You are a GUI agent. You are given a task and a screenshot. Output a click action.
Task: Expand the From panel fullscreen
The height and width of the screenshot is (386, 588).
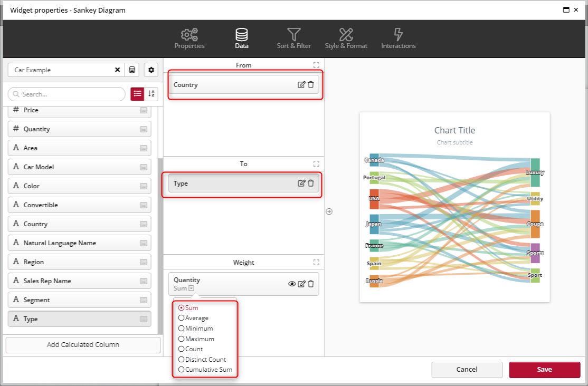316,65
